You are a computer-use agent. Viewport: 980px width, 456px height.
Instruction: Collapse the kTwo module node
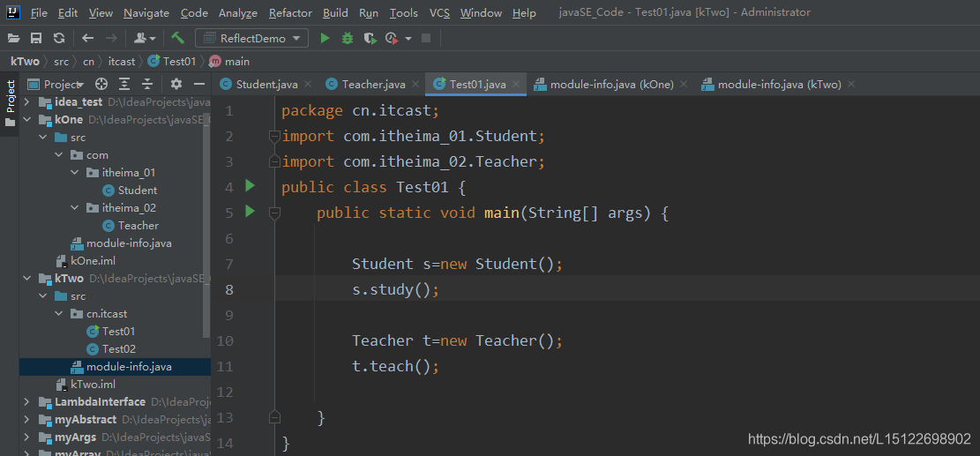[26, 278]
